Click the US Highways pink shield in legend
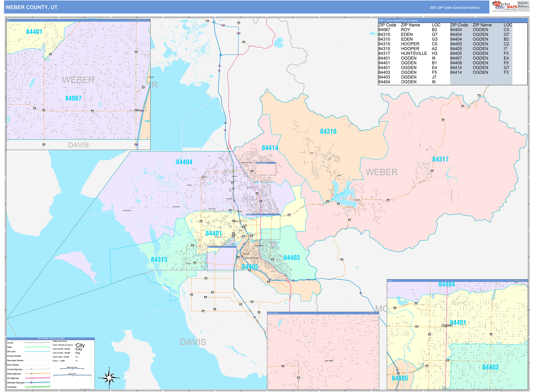 pos(31,378)
